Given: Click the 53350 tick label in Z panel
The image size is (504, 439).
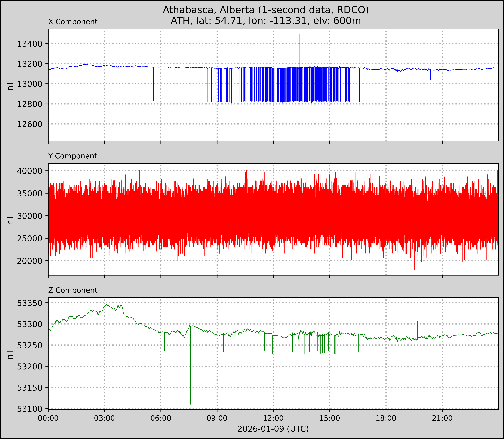Looking at the screenshot, I should (x=30, y=303).
